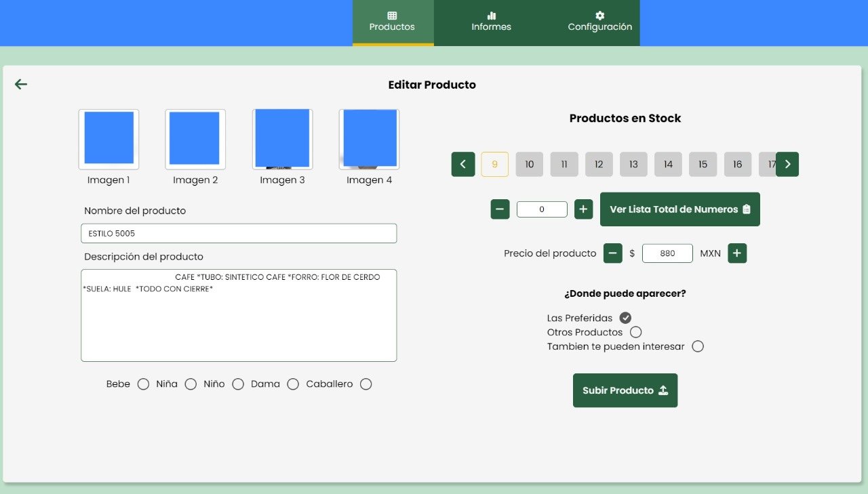The width and height of the screenshot is (868, 494).
Task: Enable Otros Productos option
Action: coord(635,332)
